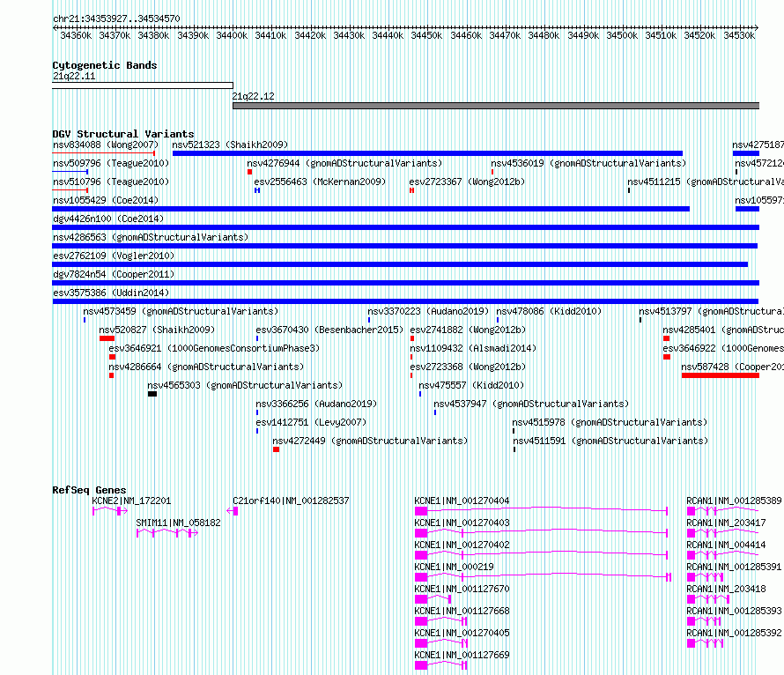784x675 pixels.
Task: Click the nsv4272449 red marker
Action: pyautogui.click(x=276, y=449)
